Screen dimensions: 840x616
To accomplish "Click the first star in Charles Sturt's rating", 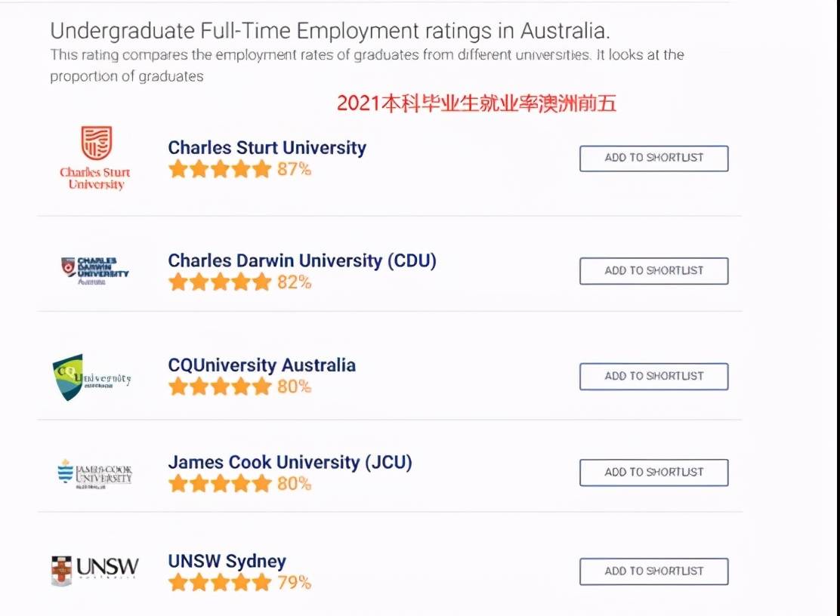I will [179, 169].
